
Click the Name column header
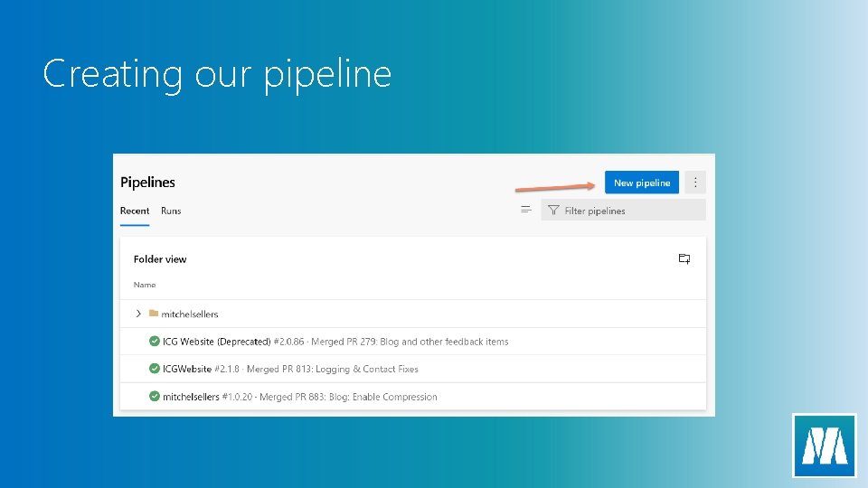(x=145, y=285)
